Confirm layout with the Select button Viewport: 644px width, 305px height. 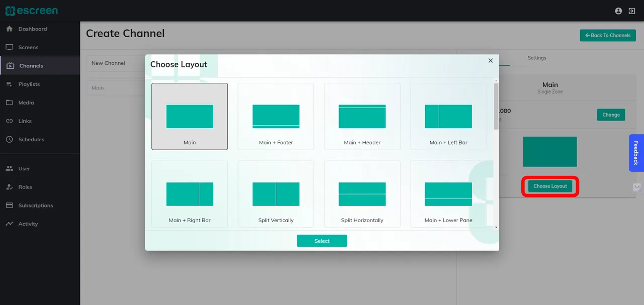[x=321, y=241]
